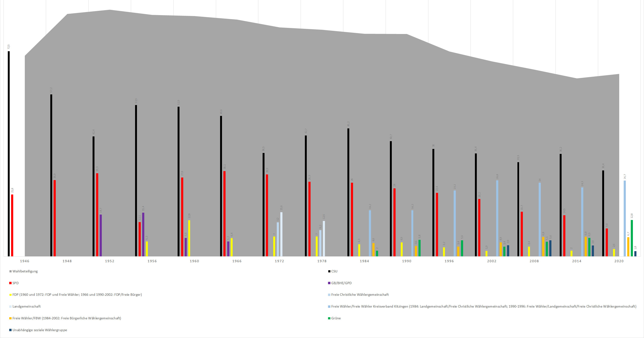Select the dark blue Unabhängige soziale Wählergruppe swatch
Screen dimensions: 644x338
pyautogui.click(x=10, y=330)
